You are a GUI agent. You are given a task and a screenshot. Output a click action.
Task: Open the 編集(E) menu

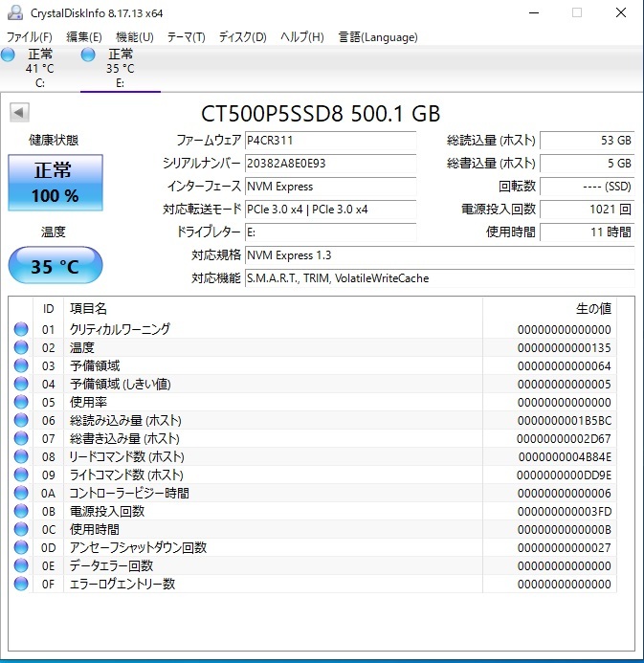click(83, 37)
